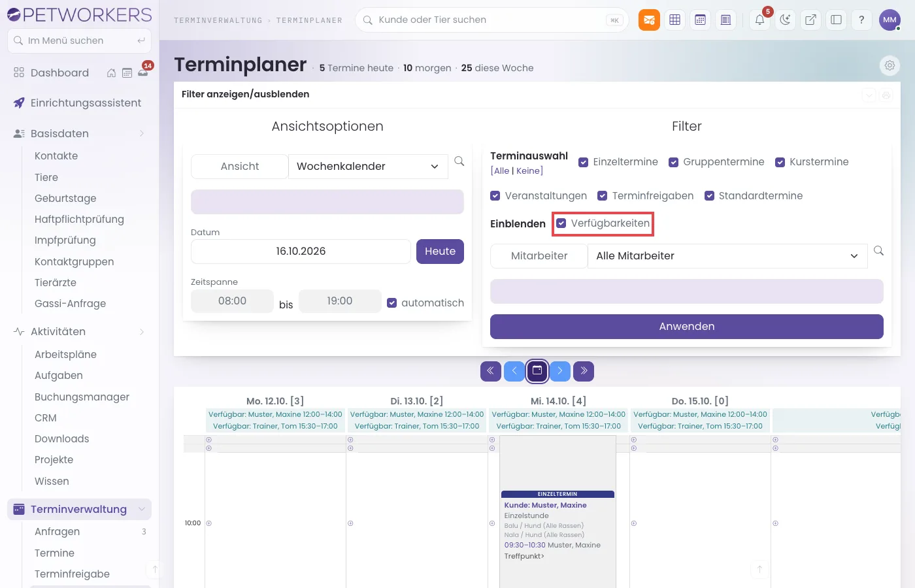
Task: Click the magnifier icon beside Ansicht dropdown
Action: [459, 161]
